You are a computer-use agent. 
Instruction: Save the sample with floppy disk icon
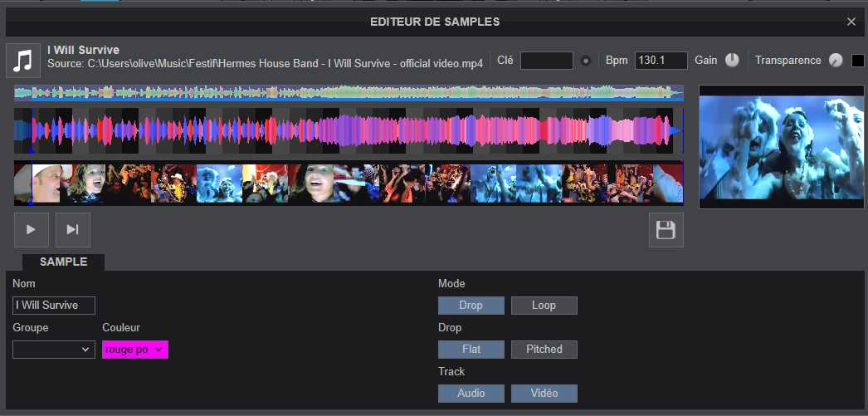click(666, 230)
